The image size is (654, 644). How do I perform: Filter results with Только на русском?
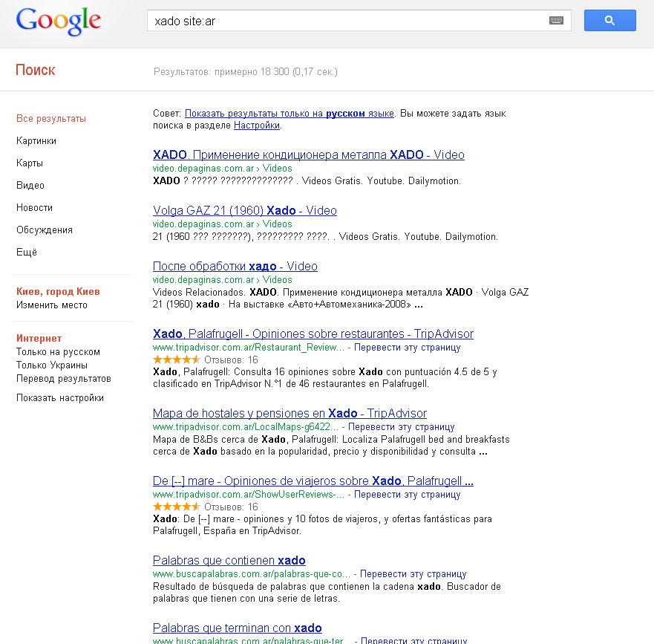pos(58,351)
